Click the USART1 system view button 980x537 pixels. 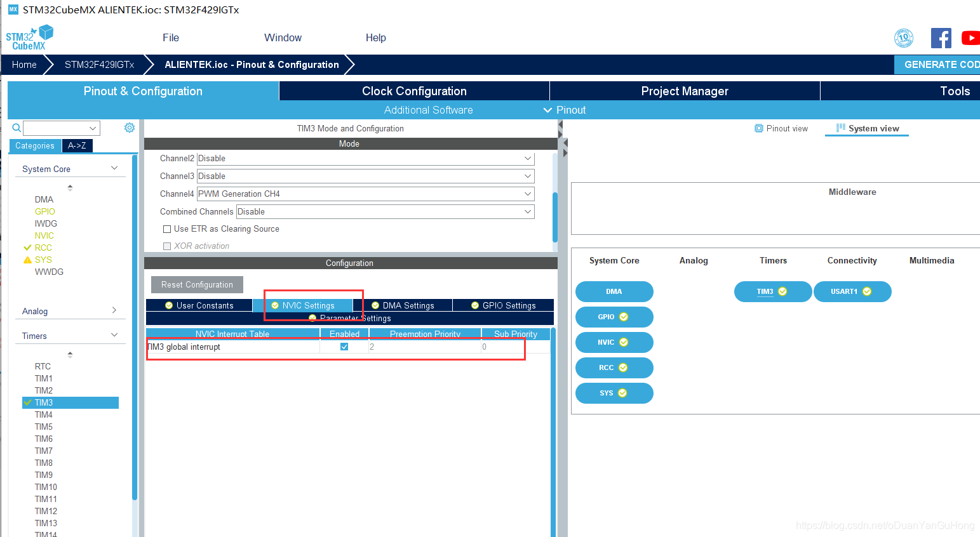coord(852,291)
